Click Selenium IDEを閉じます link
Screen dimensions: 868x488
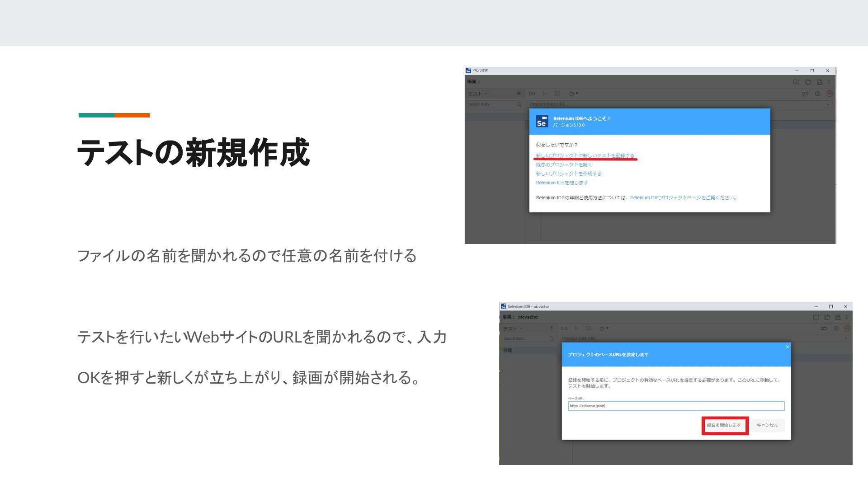(562, 183)
